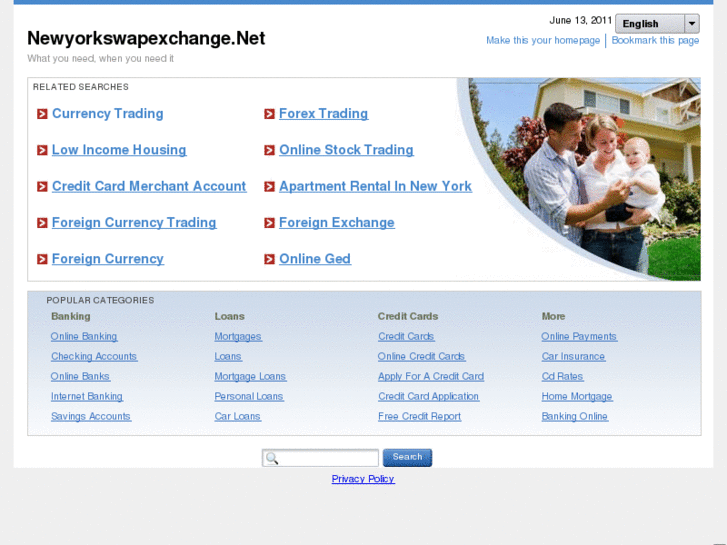Select Internet Banking link
The height and width of the screenshot is (545, 727).
(87, 397)
